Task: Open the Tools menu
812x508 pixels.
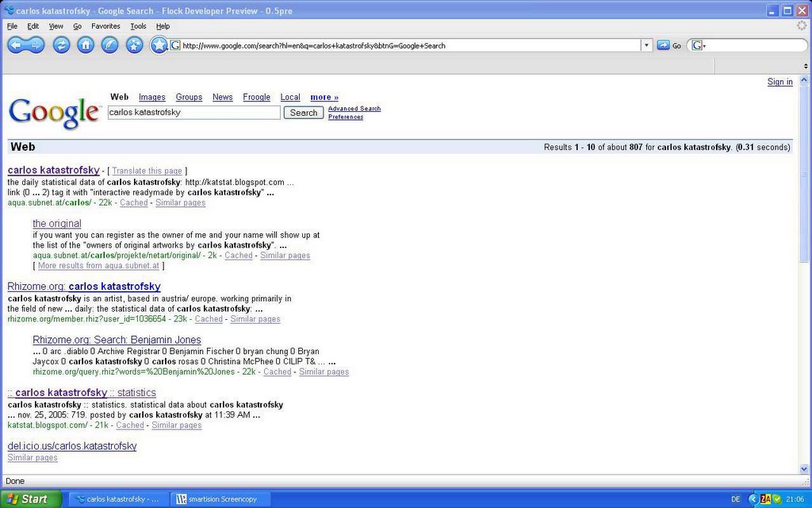Action: click(x=138, y=26)
